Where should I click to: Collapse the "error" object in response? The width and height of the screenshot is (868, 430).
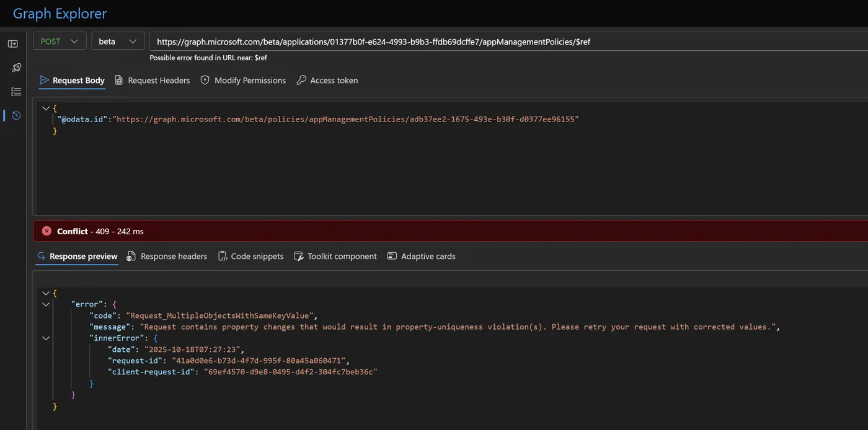pos(46,304)
